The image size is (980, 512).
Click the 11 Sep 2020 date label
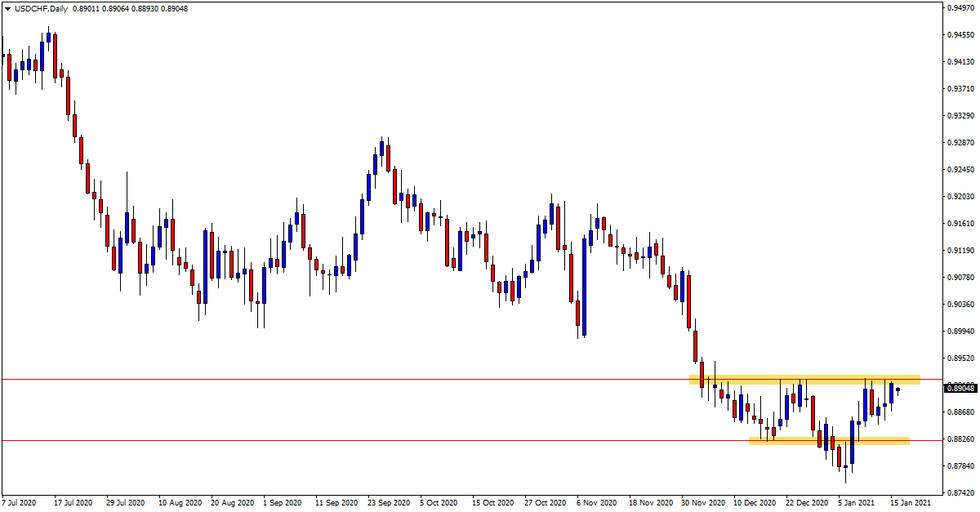tap(336, 504)
